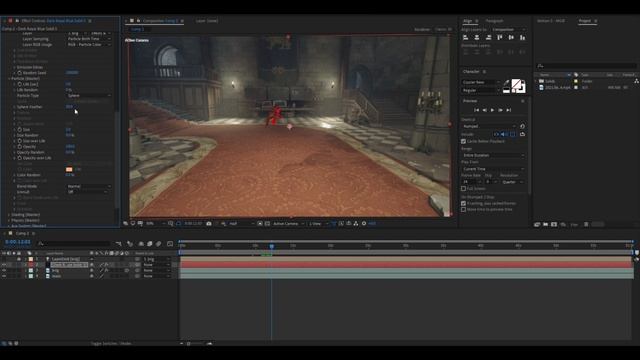
Task: Toggle transparency grid in viewer
Action: [x=267, y=224]
